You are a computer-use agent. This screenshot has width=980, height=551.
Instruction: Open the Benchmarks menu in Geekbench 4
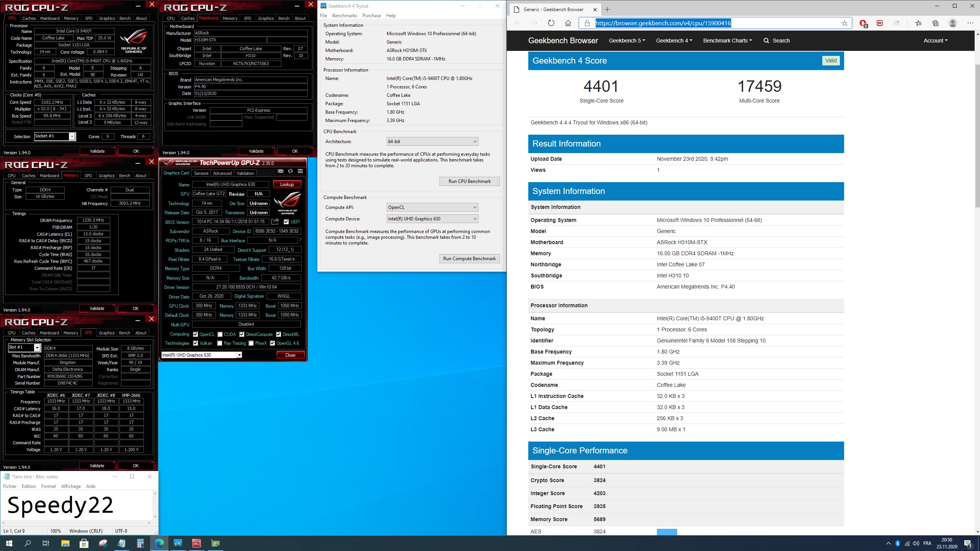click(x=345, y=16)
